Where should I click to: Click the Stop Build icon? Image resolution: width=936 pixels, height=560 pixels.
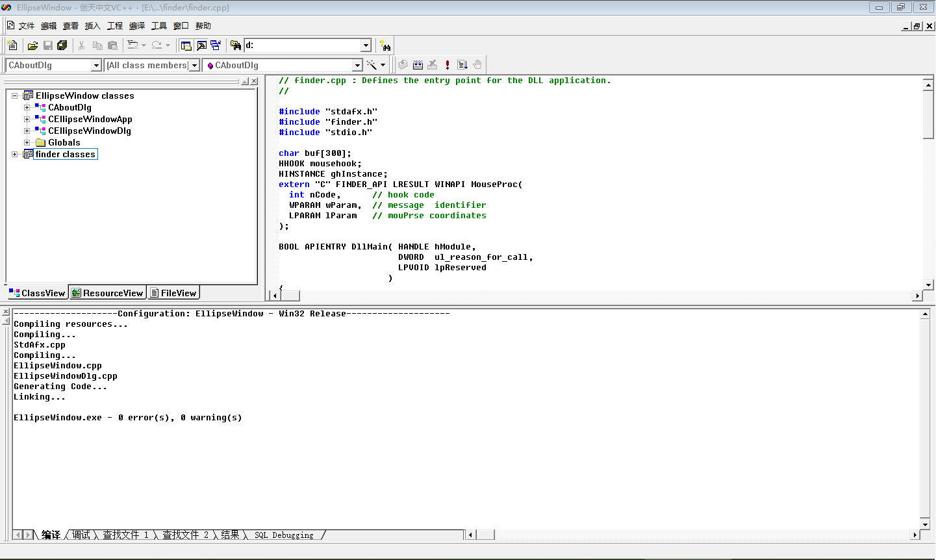(433, 65)
